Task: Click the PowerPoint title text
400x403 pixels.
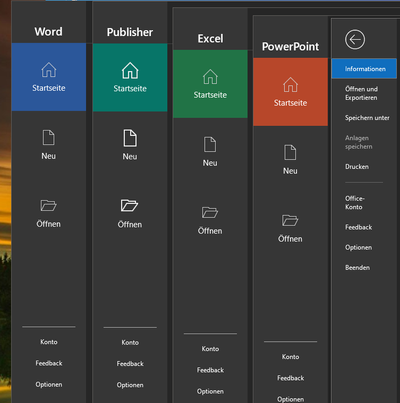Action: click(x=290, y=47)
